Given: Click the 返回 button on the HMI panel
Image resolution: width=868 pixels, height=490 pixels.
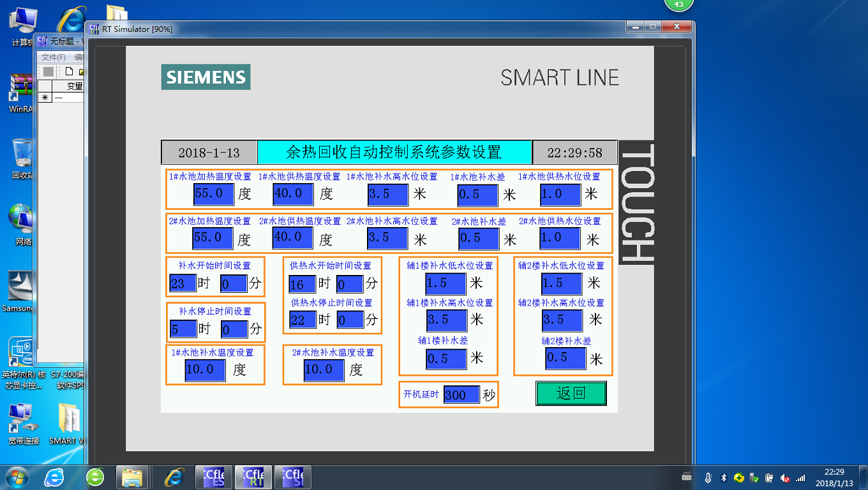Looking at the screenshot, I should [x=571, y=394].
